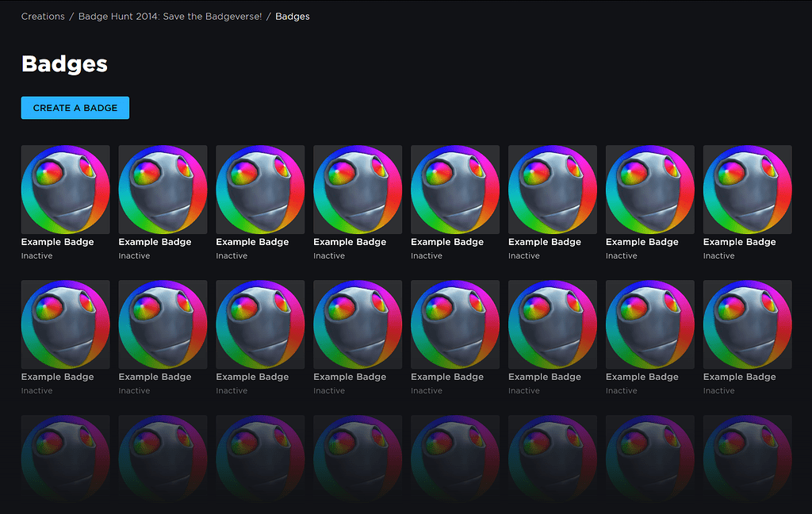
Task: Click the faded last badge thumbnail in bottom row
Action: click(747, 458)
